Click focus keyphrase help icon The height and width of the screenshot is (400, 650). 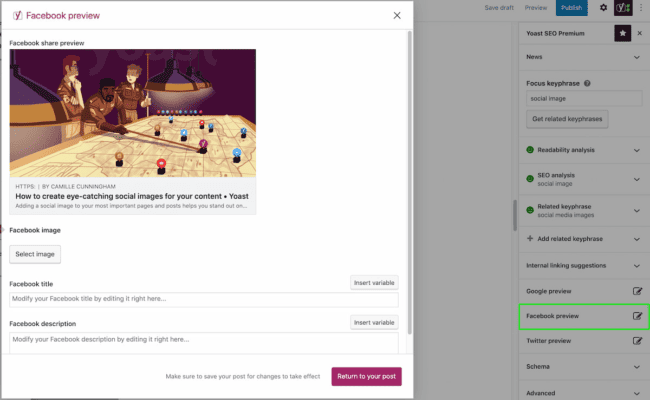pyautogui.click(x=587, y=83)
